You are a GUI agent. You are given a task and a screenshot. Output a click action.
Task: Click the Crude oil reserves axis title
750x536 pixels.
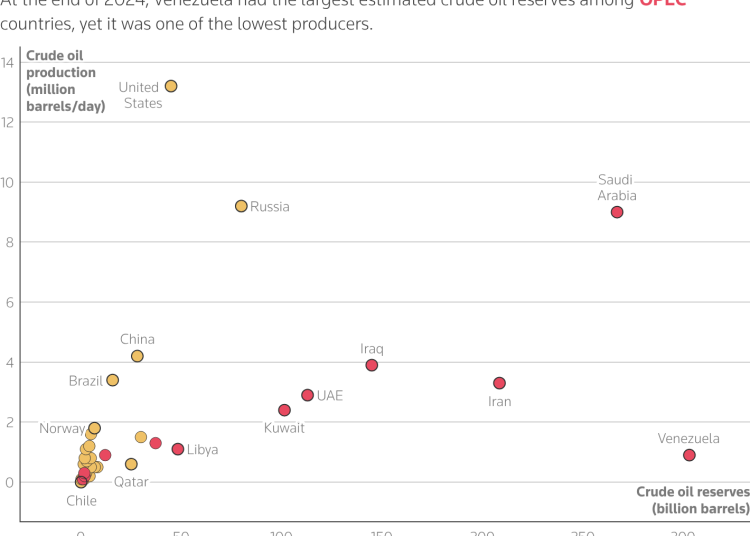point(692,500)
